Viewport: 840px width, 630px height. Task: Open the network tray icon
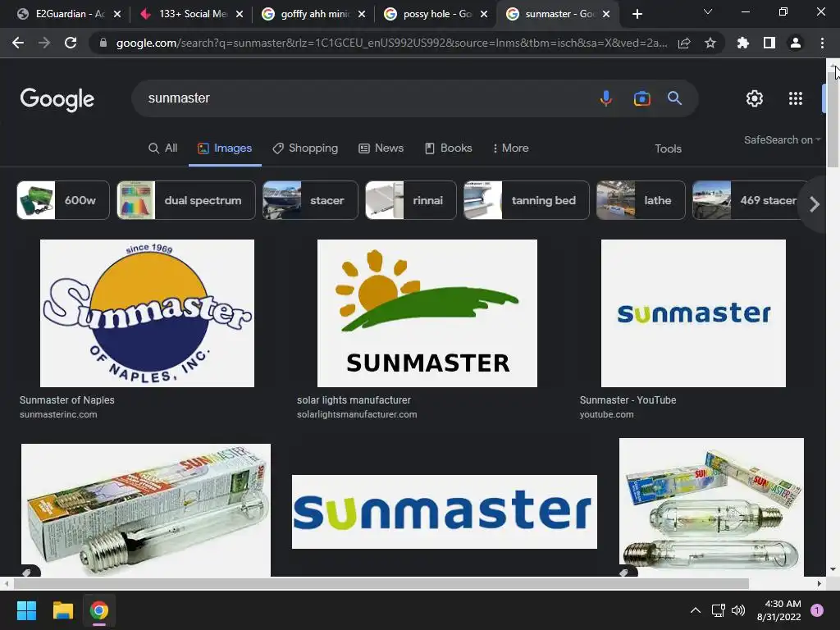[718, 610]
